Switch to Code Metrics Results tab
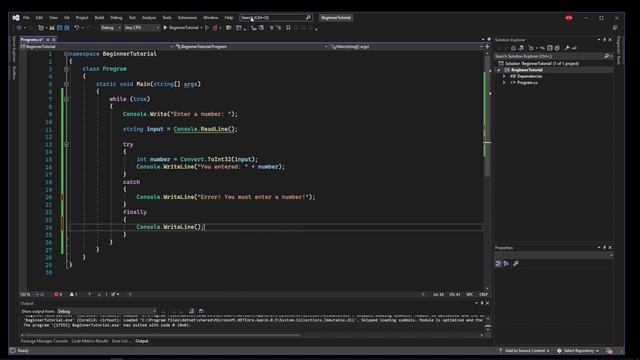This screenshot has width=640, height=360. point(90,341)
